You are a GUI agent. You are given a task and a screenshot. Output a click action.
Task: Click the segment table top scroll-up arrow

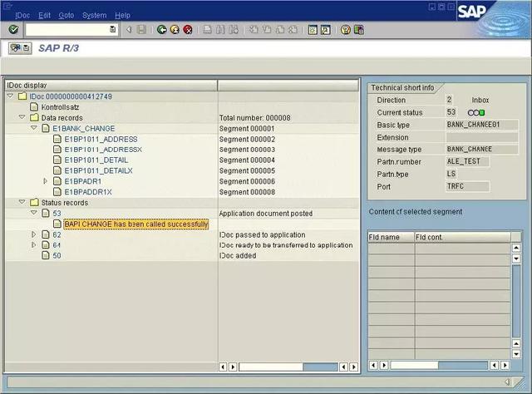point(516,248)
